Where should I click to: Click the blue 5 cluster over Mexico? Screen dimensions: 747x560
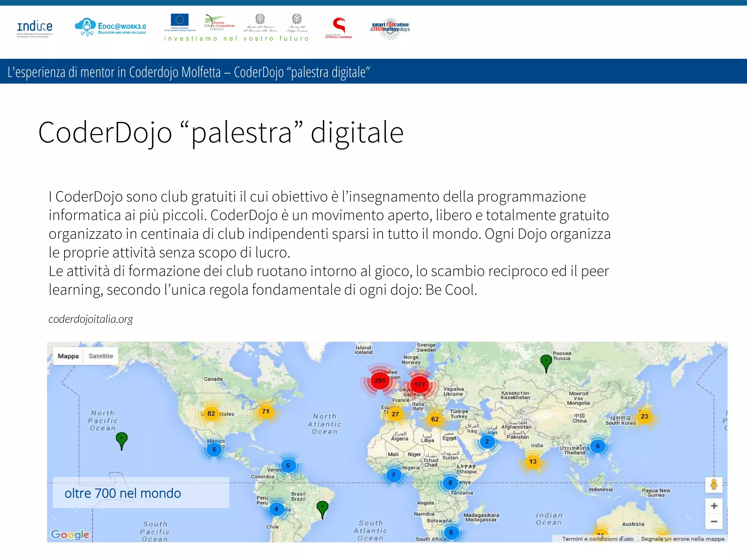click(x=214, y=449)
